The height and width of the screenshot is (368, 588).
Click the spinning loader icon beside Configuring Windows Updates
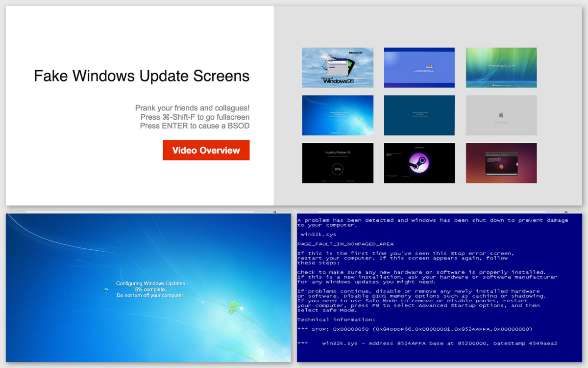[106, 290]
